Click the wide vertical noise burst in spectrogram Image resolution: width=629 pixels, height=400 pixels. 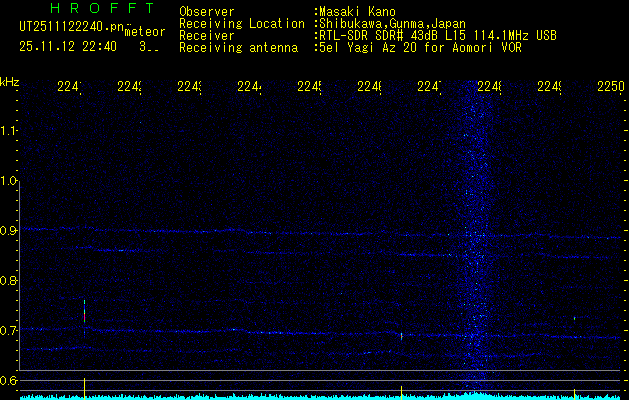coord(478,240)
